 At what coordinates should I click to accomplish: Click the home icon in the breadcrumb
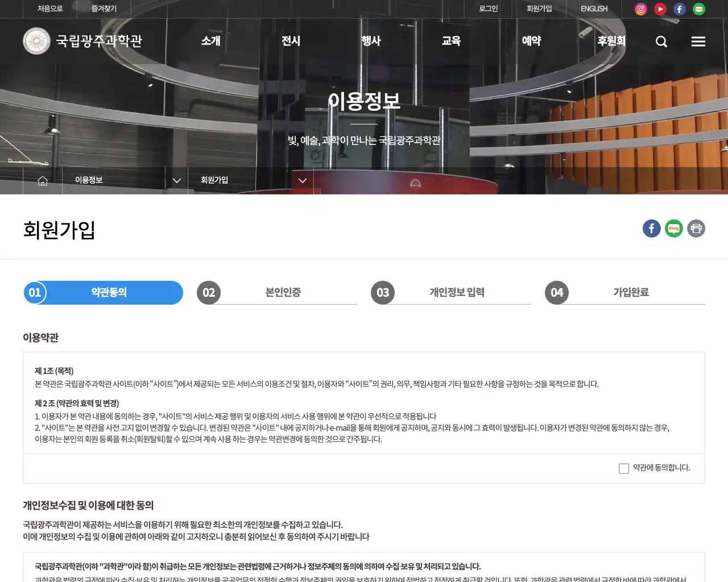click(42, 180)
